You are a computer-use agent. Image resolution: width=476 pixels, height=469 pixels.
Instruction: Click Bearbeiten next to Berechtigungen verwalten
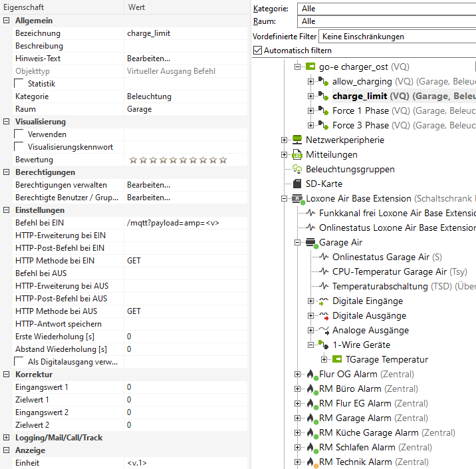tap(148, 185)
